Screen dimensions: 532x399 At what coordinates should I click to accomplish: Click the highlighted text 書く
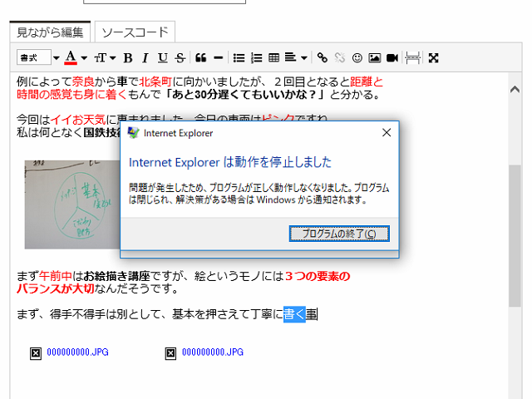point(294,314)
